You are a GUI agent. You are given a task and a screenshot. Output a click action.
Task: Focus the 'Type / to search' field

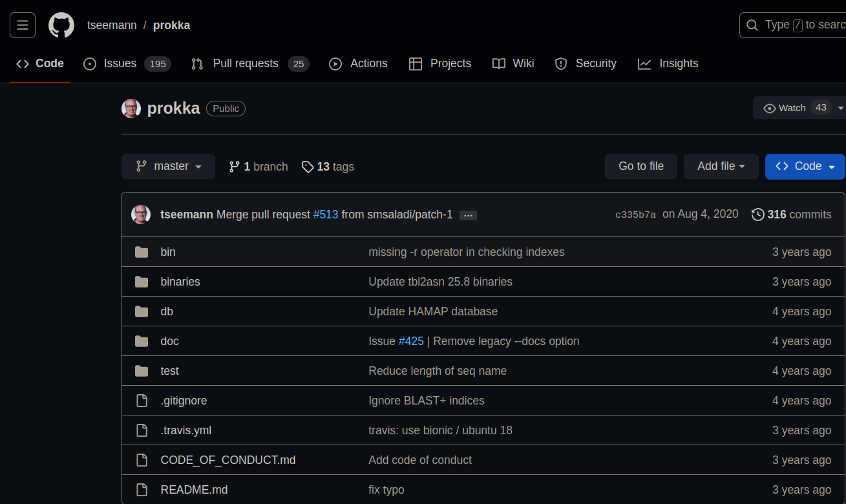793,25
